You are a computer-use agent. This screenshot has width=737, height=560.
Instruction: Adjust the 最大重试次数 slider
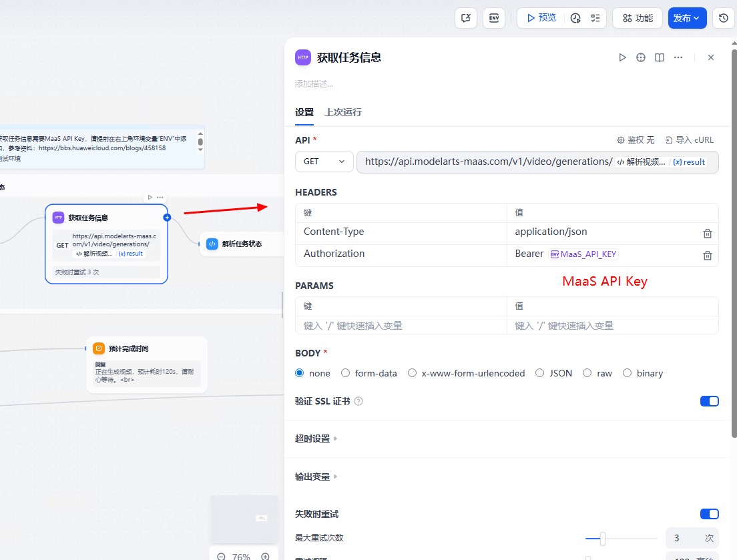click(x=603, y=539)
